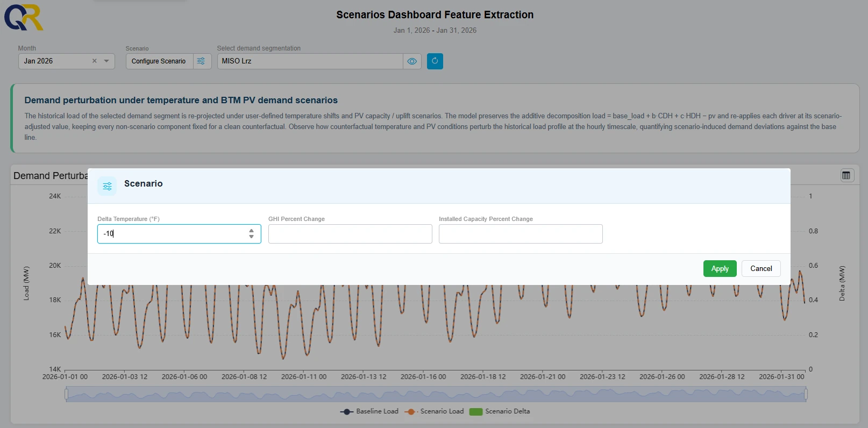Toggle the eye visibility icon for segmentation
The image size is (868, 428).
point(412,61)
